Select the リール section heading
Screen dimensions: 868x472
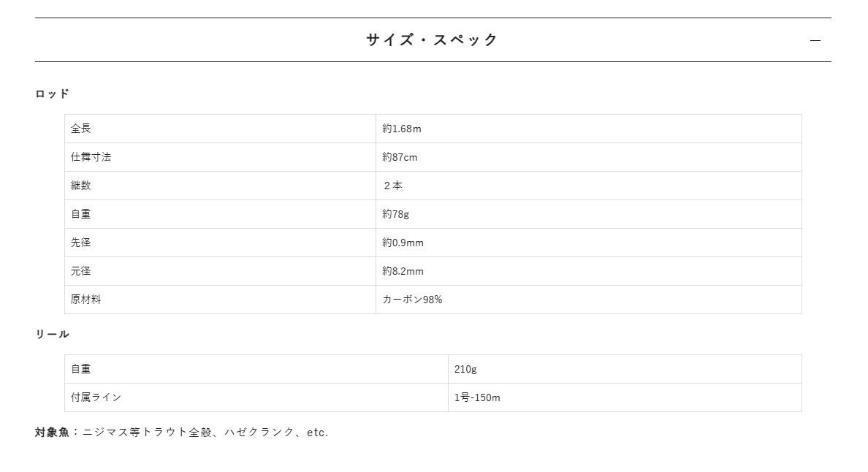(x=52, y=334)
